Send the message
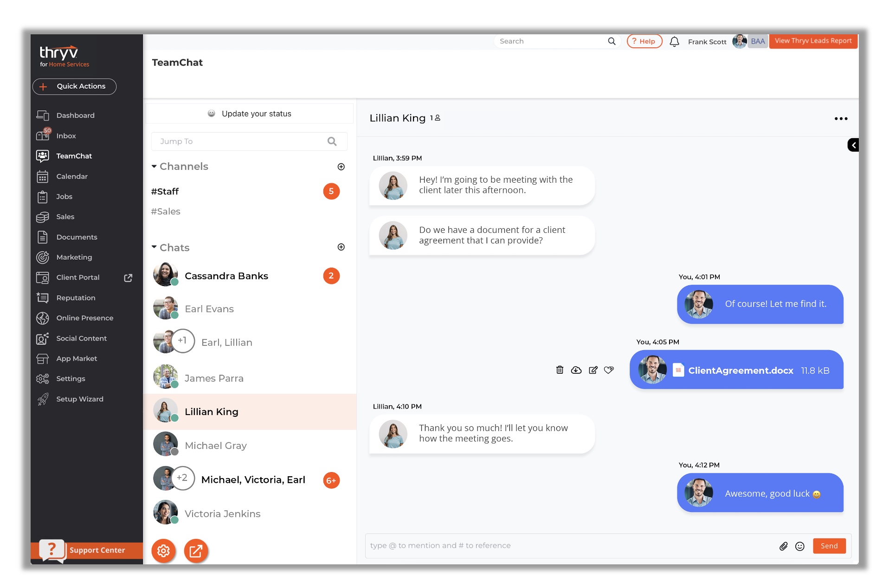Screen dimensions: 889x588 tap(829, 546)
